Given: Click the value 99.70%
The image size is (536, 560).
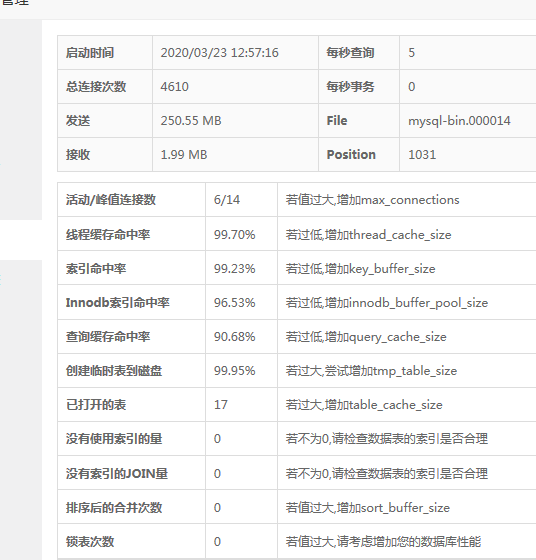Looking at the screenshot, I should click(235, 235).
